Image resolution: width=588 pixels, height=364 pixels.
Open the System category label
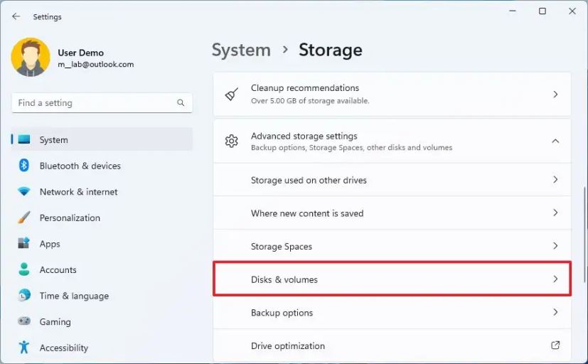(x=53, y=140)
